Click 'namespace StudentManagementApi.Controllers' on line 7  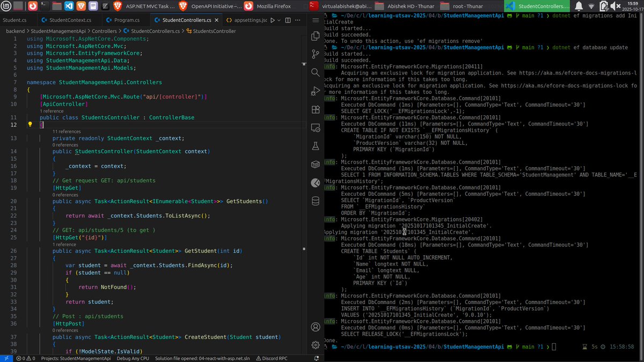tap(94, 83)
